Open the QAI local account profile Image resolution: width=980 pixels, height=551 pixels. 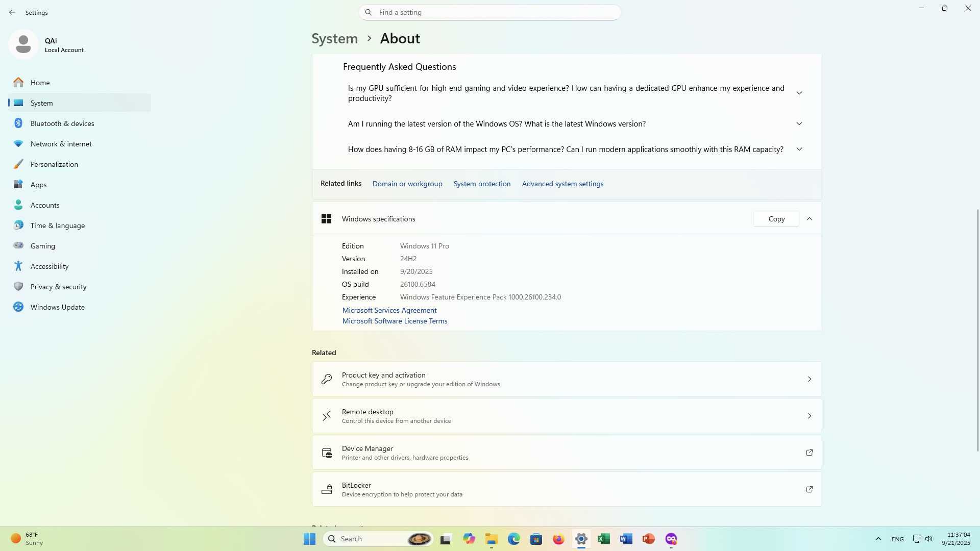pos(47,45)
